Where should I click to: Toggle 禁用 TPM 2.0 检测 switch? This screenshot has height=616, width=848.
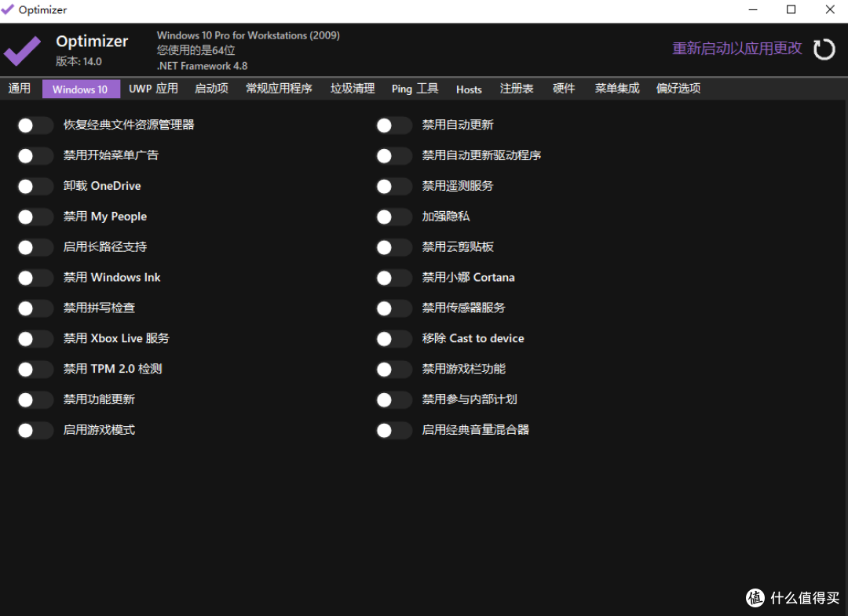click(35, 370)
